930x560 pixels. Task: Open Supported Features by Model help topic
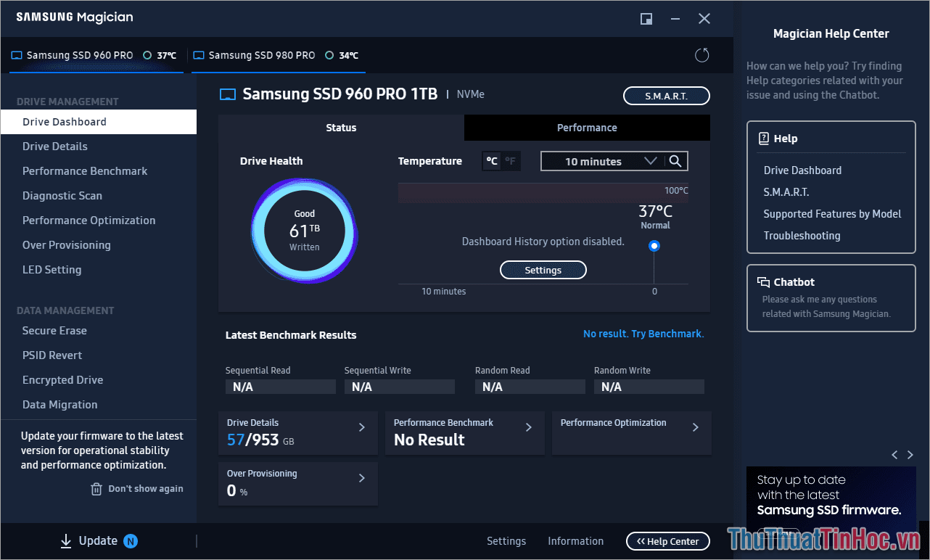[x=832, y=214]
